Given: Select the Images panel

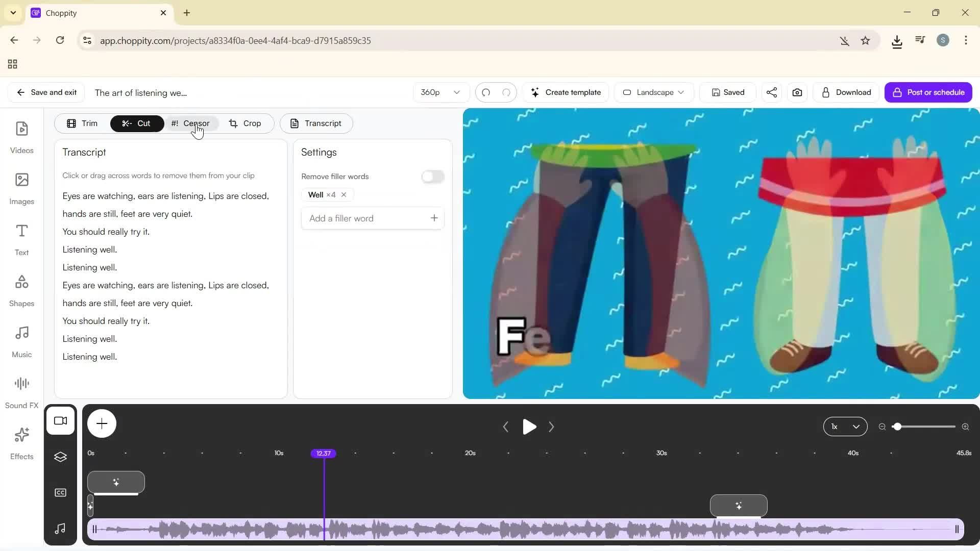Looking at the screenshot, I should 21,188.
